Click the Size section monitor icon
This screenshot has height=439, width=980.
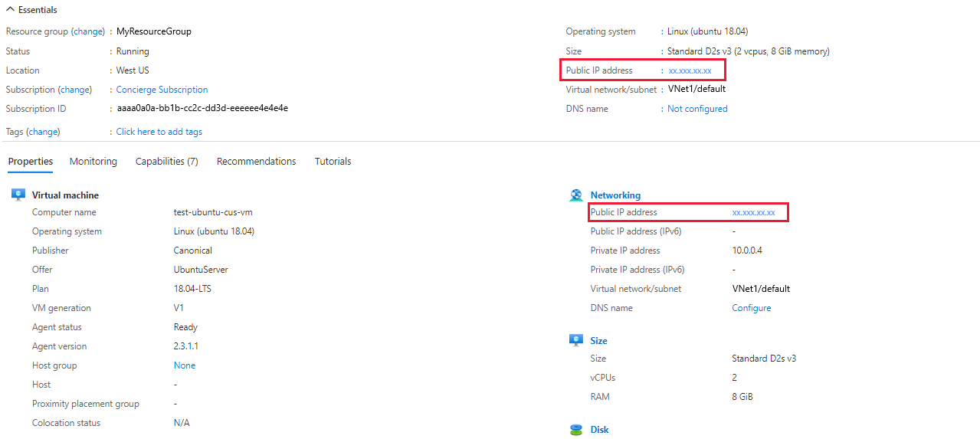[576, 340]
